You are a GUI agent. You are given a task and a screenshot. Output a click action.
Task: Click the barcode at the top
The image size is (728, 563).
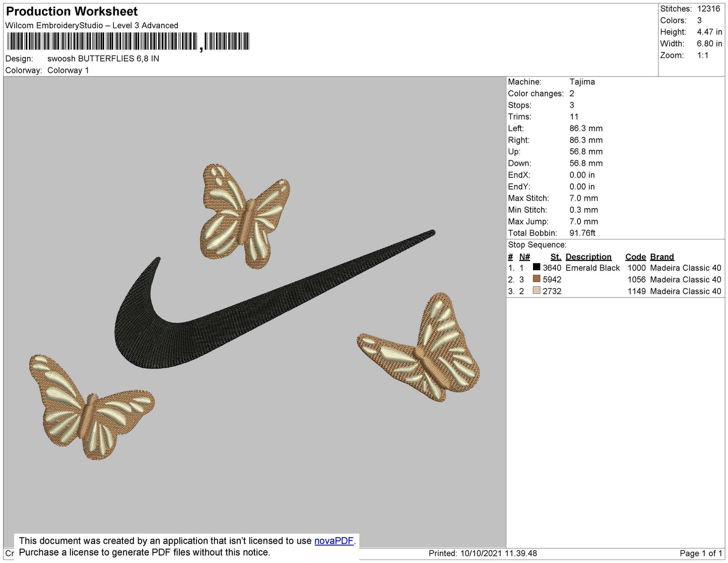coord(128,41)
